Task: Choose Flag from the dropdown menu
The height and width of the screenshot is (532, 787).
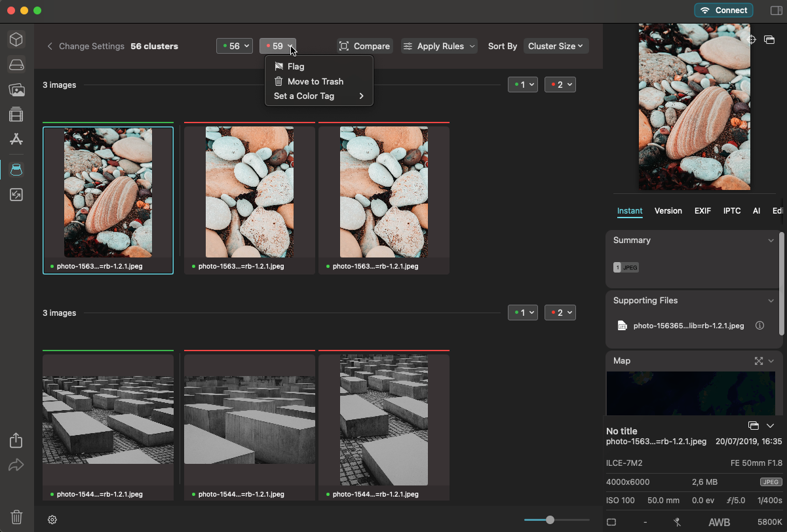Action: click(x=296, y=66)
